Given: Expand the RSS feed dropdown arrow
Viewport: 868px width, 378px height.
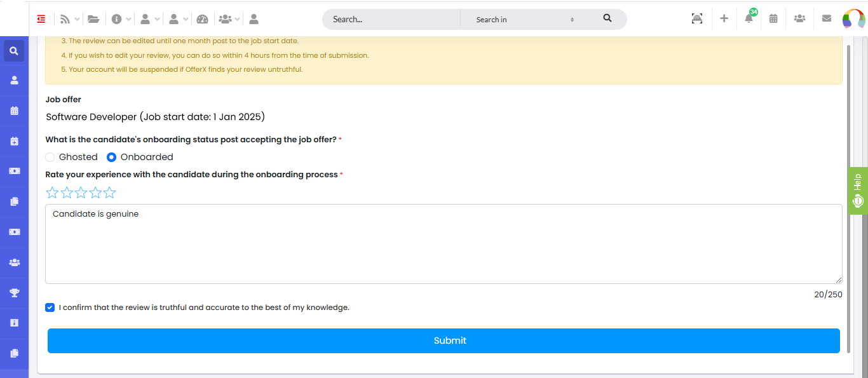Looking at the screenshot, I should tap(77, 20).
